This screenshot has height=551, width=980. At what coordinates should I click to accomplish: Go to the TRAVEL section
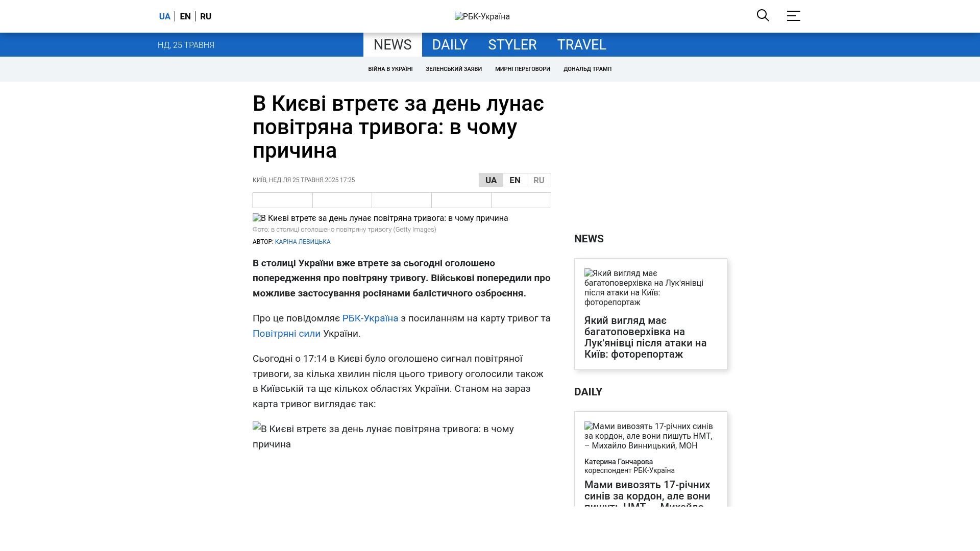pos(581,45)
